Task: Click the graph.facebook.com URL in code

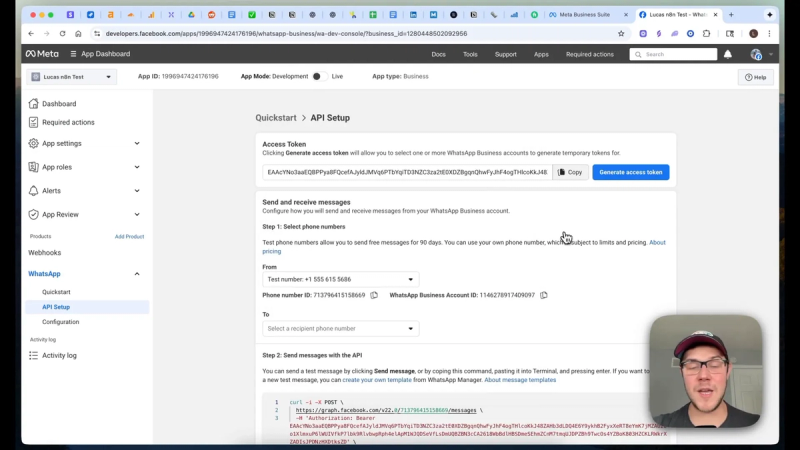Action: [x=386, y=410]
